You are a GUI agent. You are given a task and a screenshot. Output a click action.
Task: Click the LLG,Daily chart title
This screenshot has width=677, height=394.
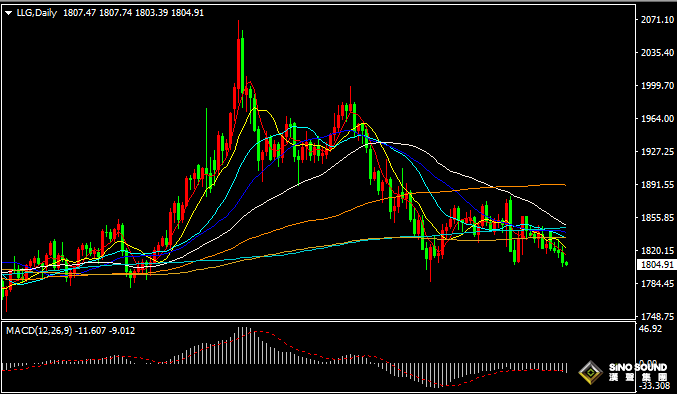pyautogui.click(x=37, y=13)
